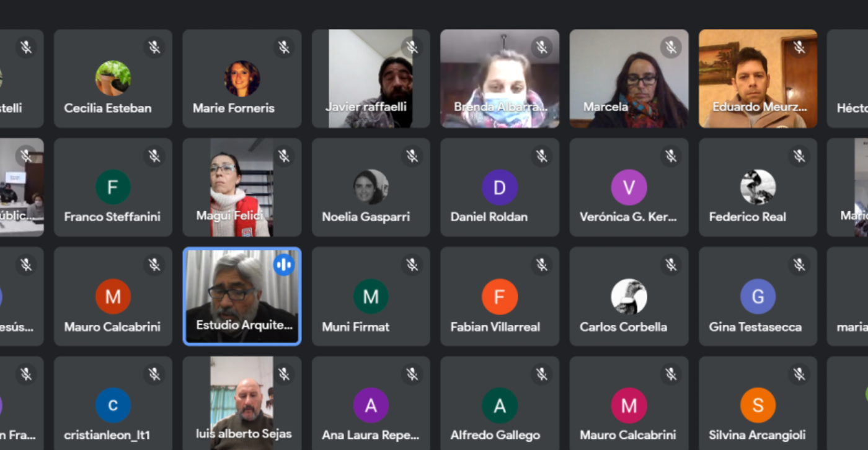Click Noelia Gasparri profile avatar
This screenshot has height=450, width=868.
371,187
